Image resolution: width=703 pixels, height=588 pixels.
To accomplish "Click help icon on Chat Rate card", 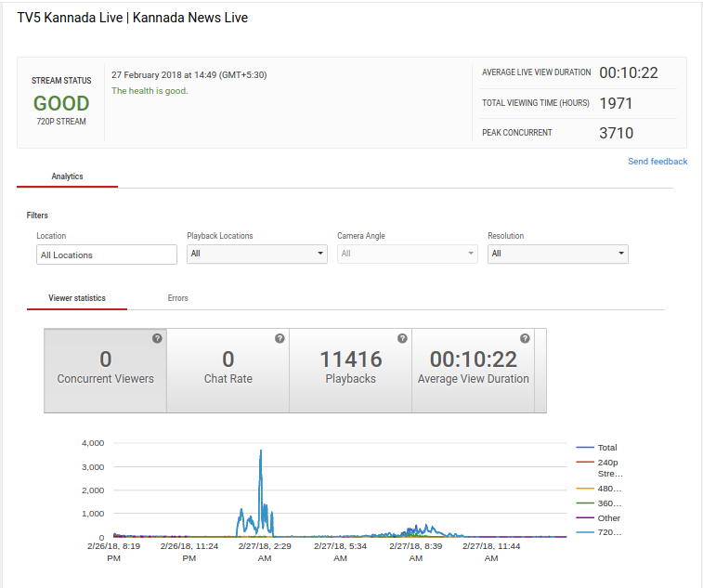I will click(x=280, y=339).
